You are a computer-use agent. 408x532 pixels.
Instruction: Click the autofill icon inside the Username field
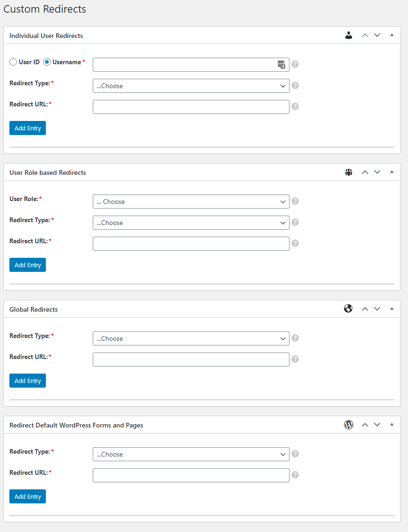282,65
